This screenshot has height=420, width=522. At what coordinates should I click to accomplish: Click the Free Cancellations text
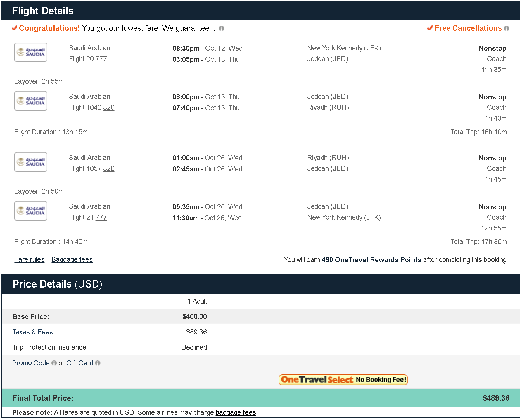(x=468, y=28)
